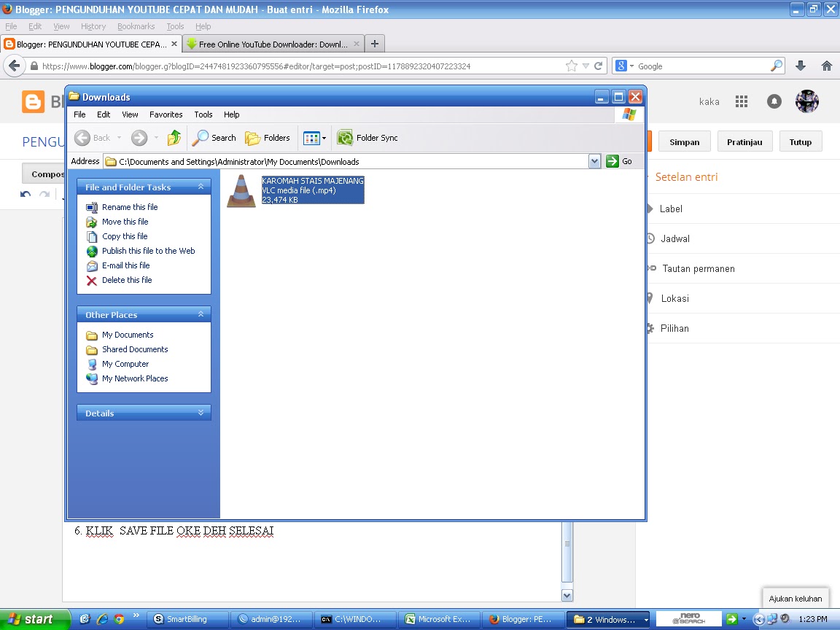Open the Windows start menu
The height and width of the screenshot is (630, 840).
click(34, 619)
